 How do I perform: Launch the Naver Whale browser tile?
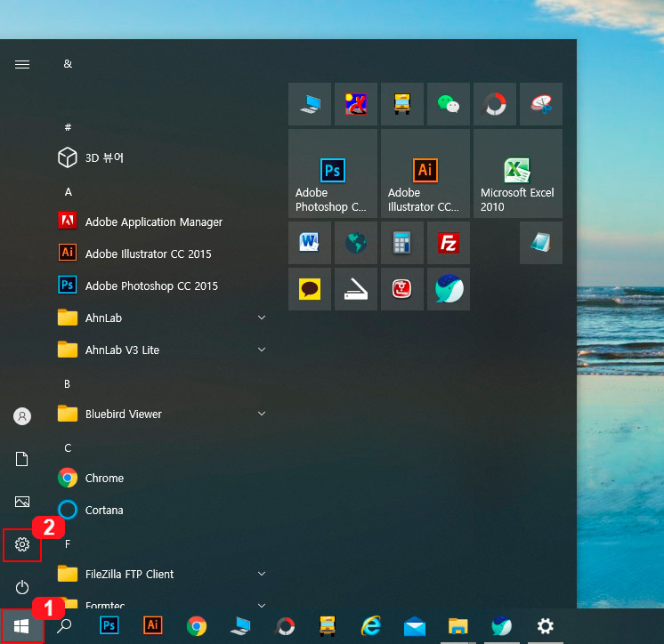448,289
